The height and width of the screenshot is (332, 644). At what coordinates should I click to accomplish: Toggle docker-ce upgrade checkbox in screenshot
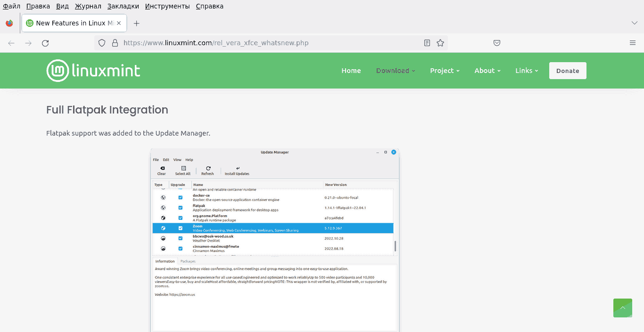pyautogui.click(x=180, y=197)
